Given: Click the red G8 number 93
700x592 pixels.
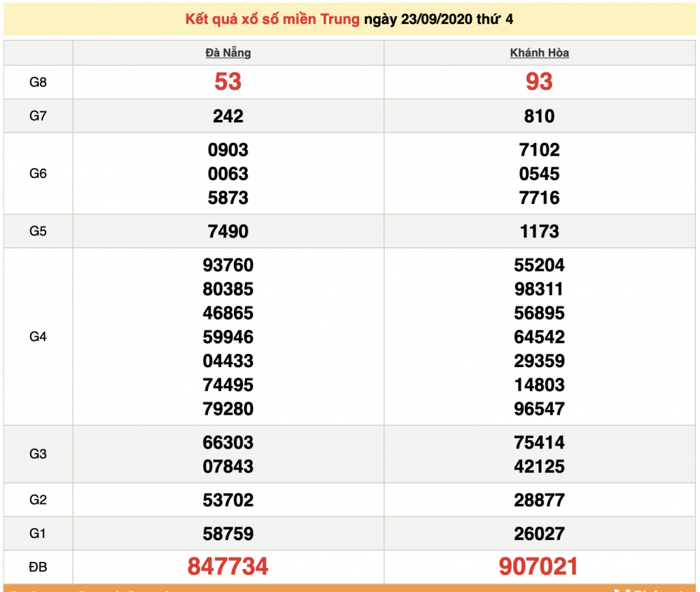Looking at the screenshot, I should [539, 82].
